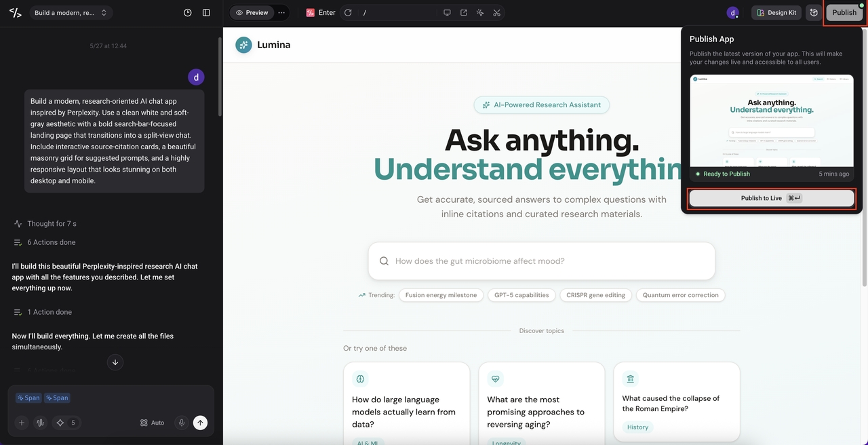Click the 'Ready to Publish' status text
Image resolution: width=868 pixels, height=445 pixels.
click(726, 174)
